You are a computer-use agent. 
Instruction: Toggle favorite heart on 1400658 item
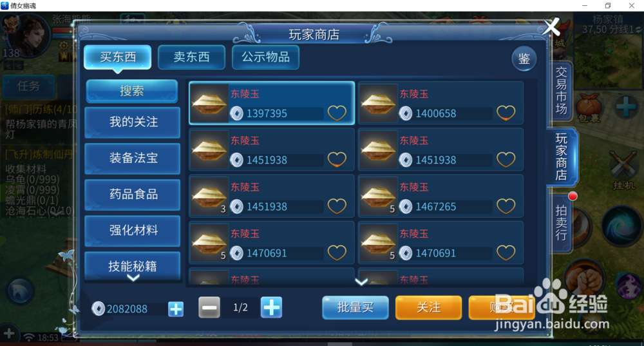pyautogui.click(x=506, y=113)
